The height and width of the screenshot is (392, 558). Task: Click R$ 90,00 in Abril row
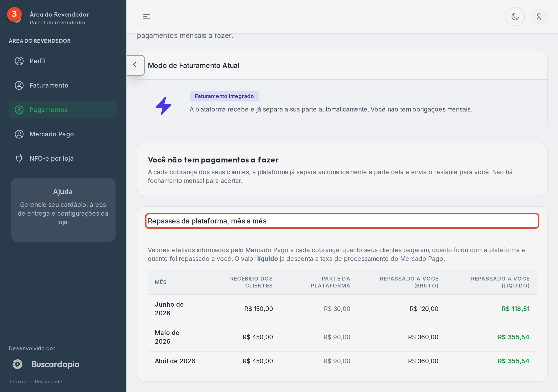[337, 361]
